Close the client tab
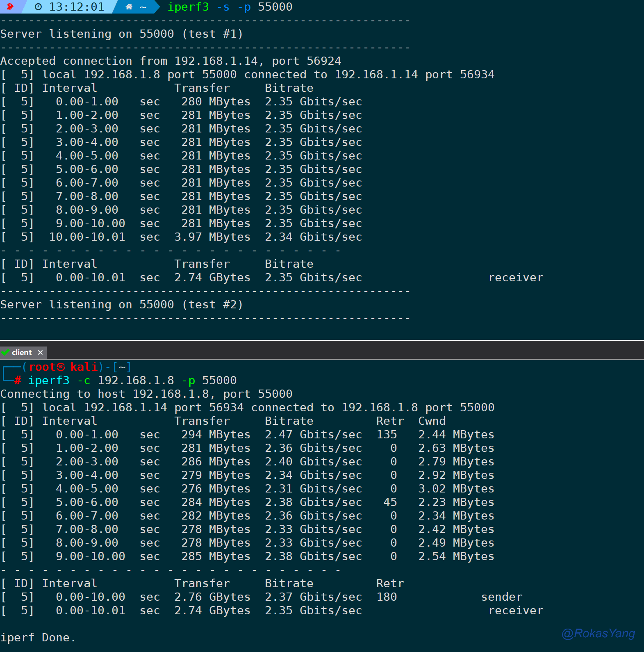Viewport: 644px width, 652px height. (x=40, y=353)
